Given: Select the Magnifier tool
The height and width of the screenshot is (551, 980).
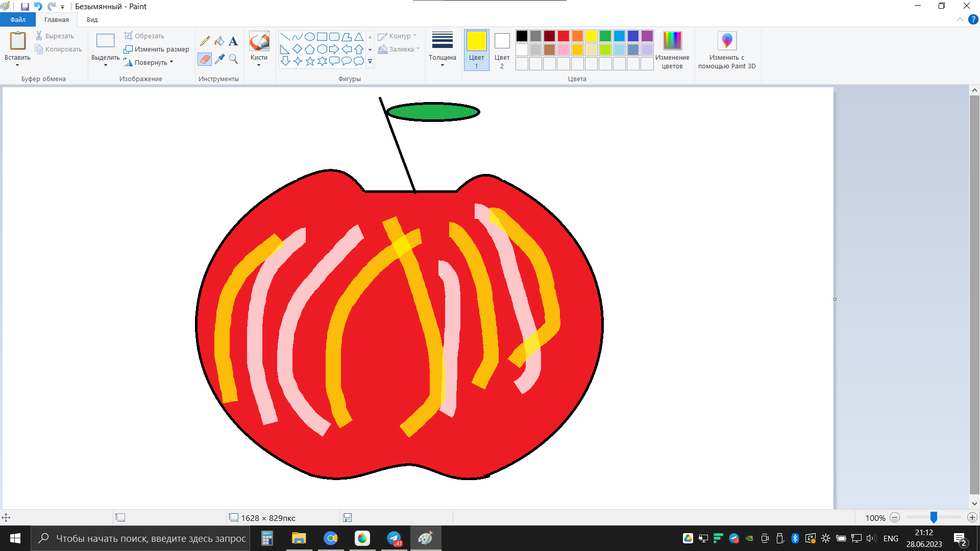Looking at the screenshot, I should click(233, 59).
